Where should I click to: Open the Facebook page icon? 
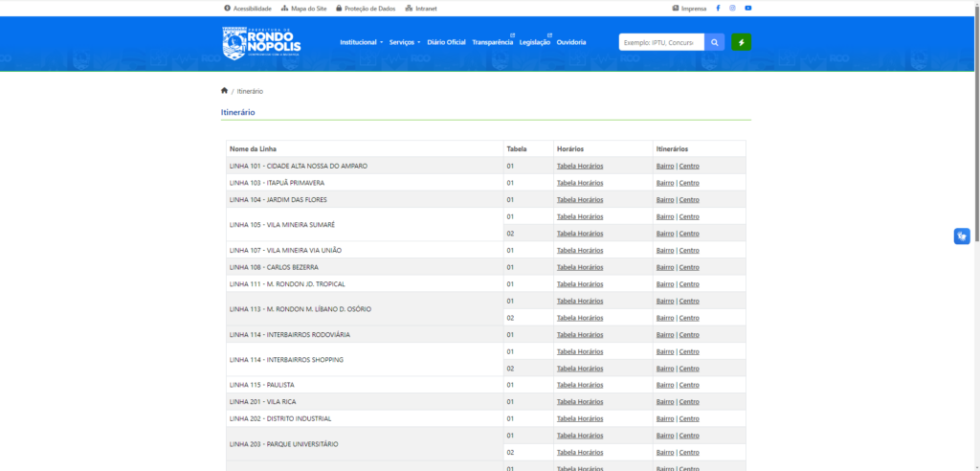coord(718,8)
